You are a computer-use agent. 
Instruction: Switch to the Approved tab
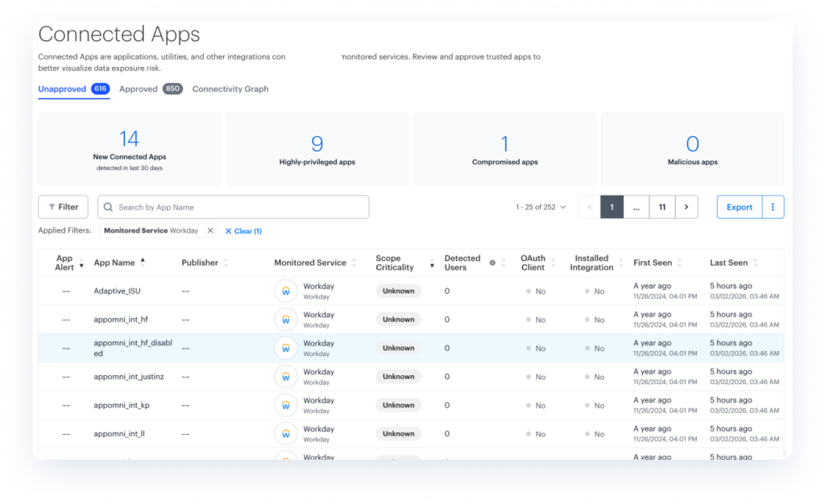click(x=139, y=89)
